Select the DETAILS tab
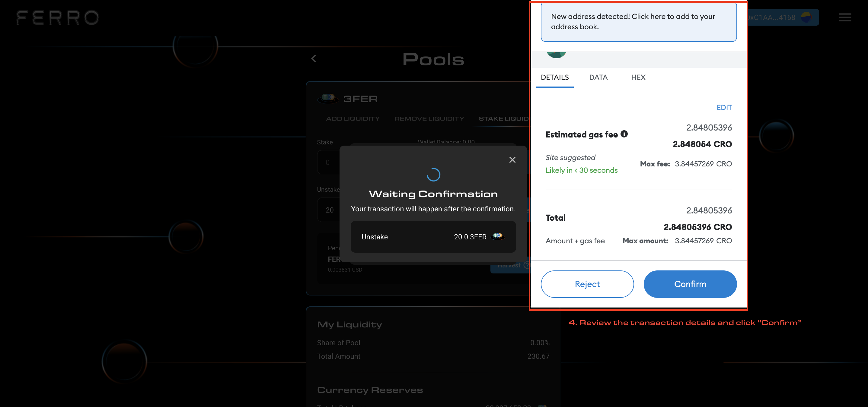868x407 pixels. 555,77
